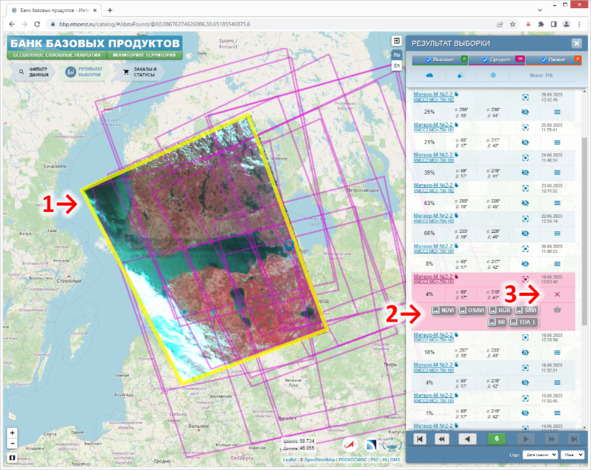The image size is (591, 470).
Task: Open sort field dropdown Дата съемки
Action: tap(540, 455)
